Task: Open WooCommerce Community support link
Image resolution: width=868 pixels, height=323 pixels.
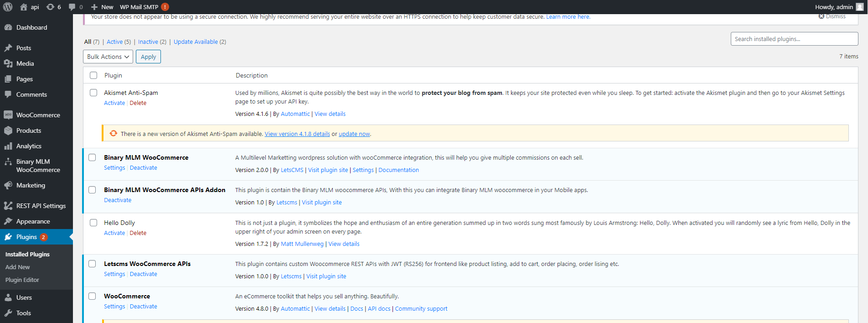Action: click(x=421, y=309)
